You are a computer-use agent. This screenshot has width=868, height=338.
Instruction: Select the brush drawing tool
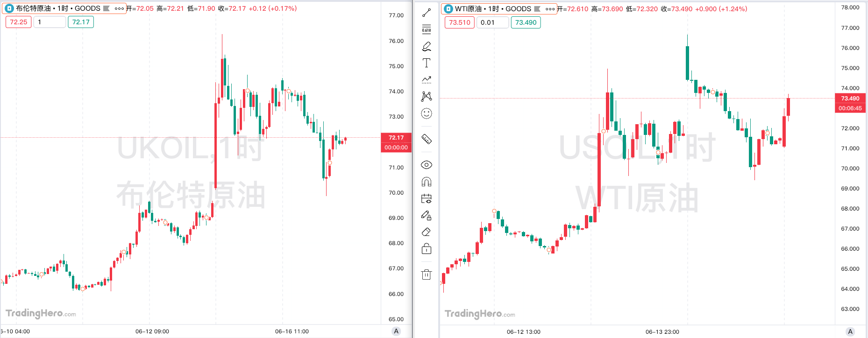point(427,46)
